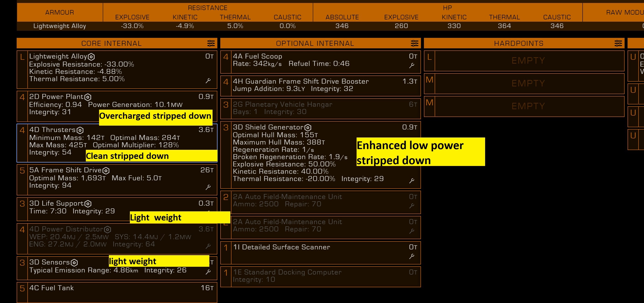Click the wrench icon on Lightweight Alloy module
Screen dimensions: 644x303
point(208,81)
